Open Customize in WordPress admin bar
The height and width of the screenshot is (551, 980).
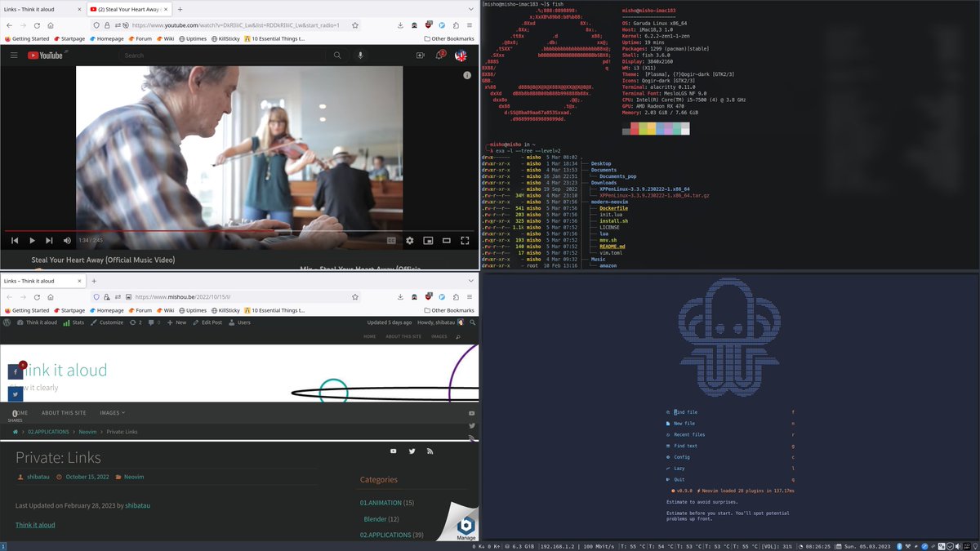coord(106,322)
